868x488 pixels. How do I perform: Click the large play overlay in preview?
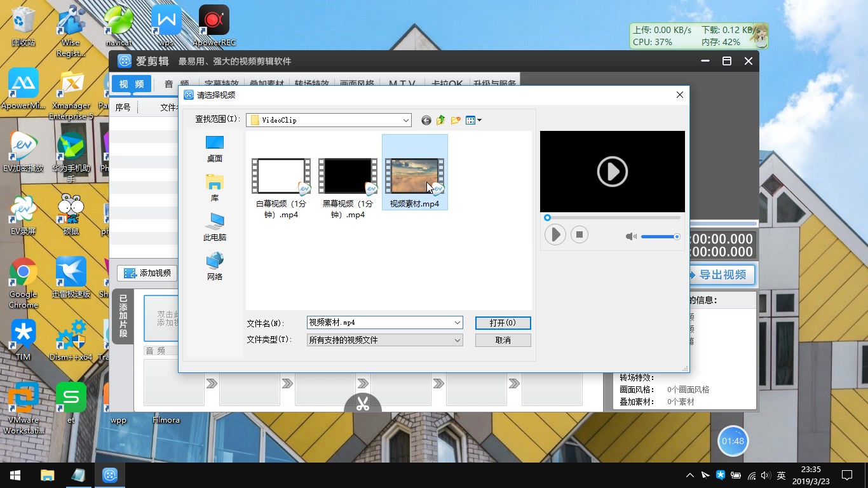click(613, 172)
